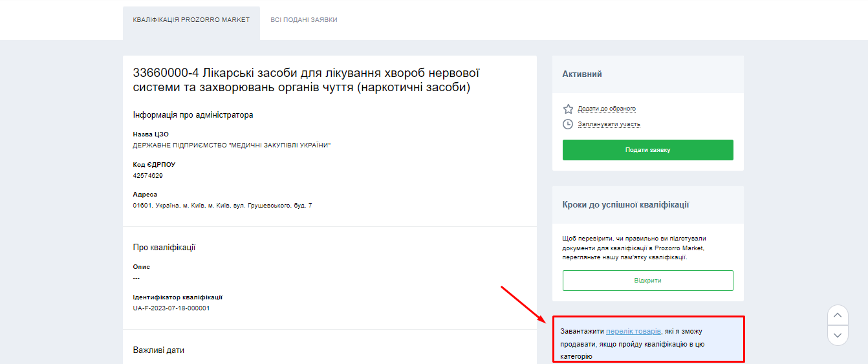Open the перелік товарів link
This screenshot has height=364, width=868.
pyautogui.click(x=633, y=331)
